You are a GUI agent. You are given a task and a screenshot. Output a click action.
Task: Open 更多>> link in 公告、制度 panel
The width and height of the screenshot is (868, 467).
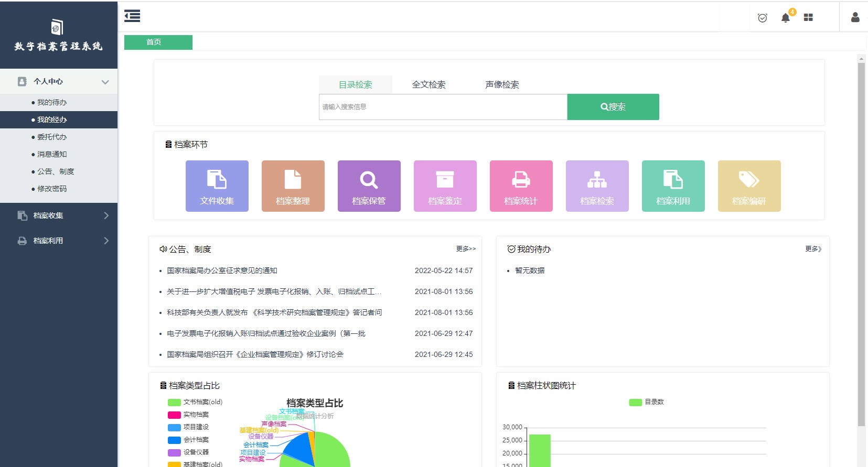point(466,249)
